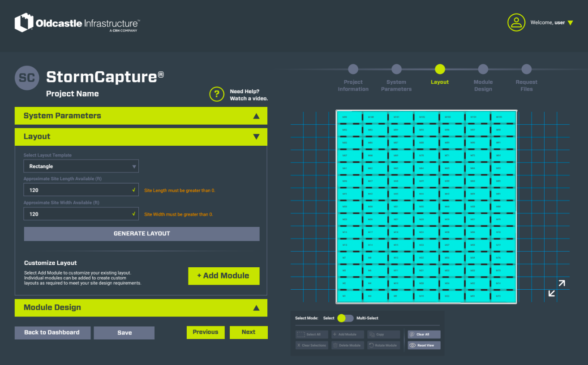Click the Generate Layout button
Viewport: 588px width, 365px height.
[142, 234]
